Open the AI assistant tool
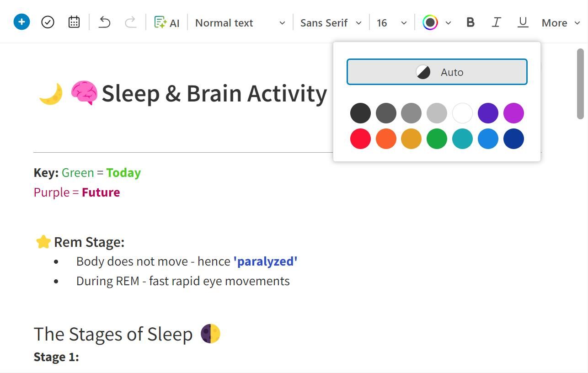 [x=167, y=22]
